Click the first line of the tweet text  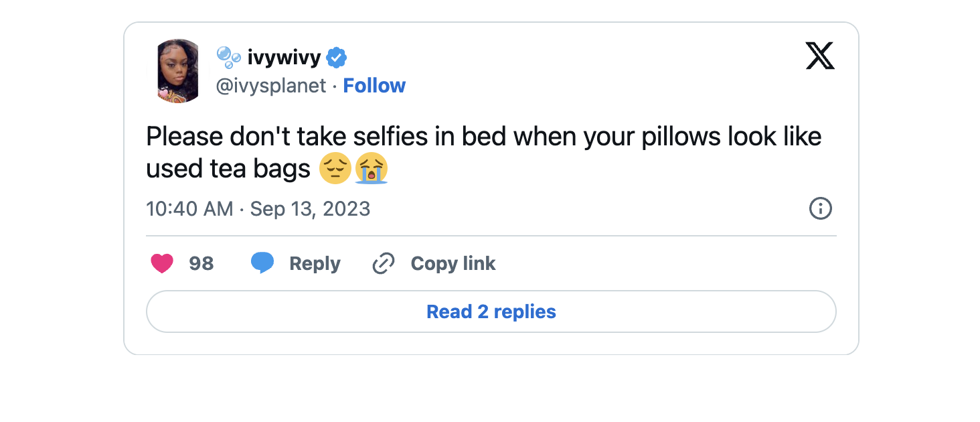point(483,137)
